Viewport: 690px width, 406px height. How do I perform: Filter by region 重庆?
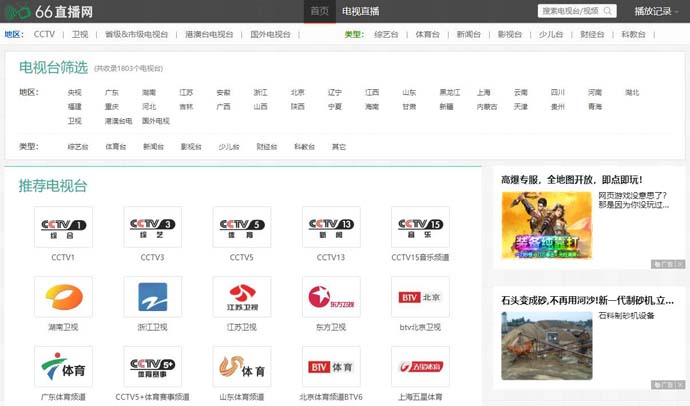point(112,106)
